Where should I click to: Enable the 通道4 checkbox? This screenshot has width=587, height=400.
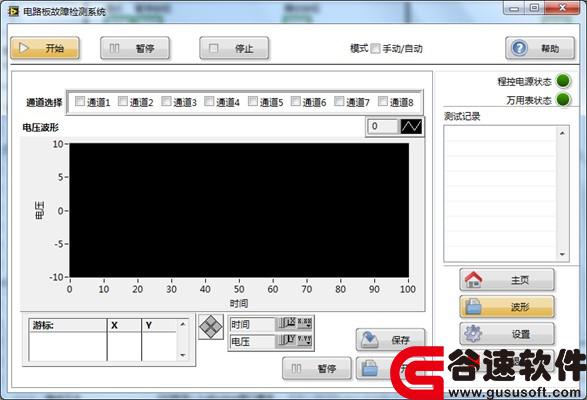[x=209, y=101]
